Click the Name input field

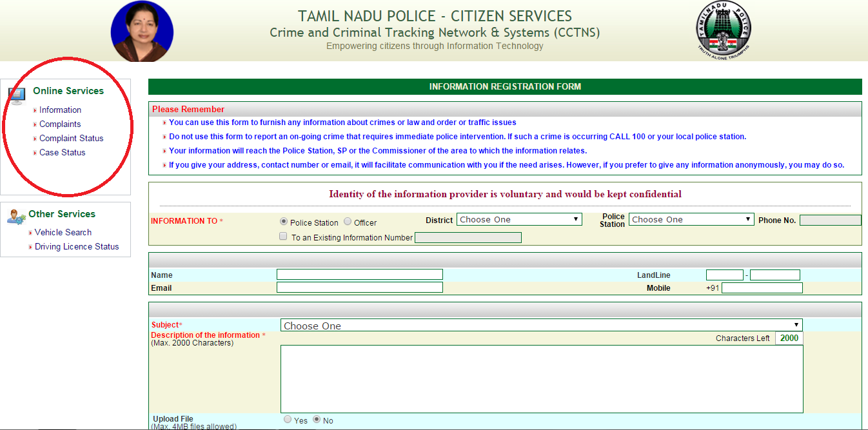359,275
